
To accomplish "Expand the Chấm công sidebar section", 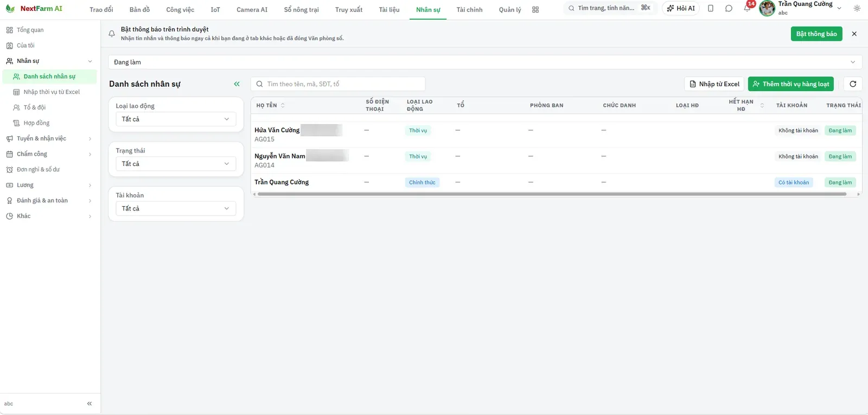I will tap(50, 154).
